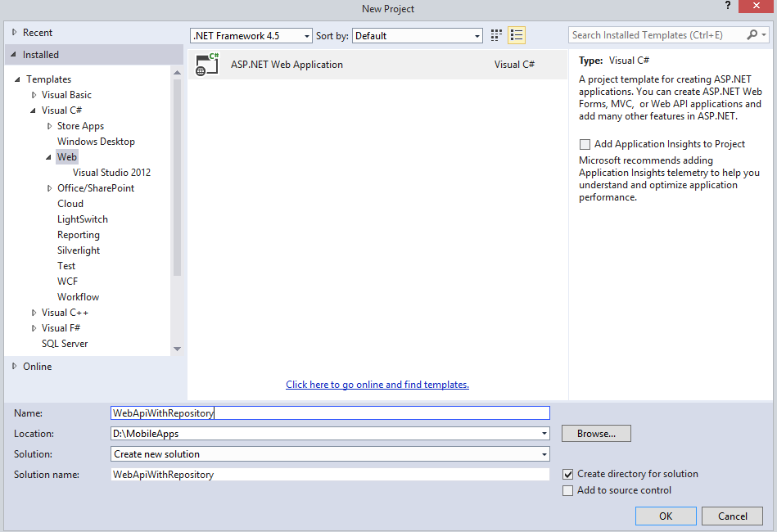Expand the Store Apps node arrow
Image resolution: width=777 pixels, height=532 pixels.
[49, 126]
